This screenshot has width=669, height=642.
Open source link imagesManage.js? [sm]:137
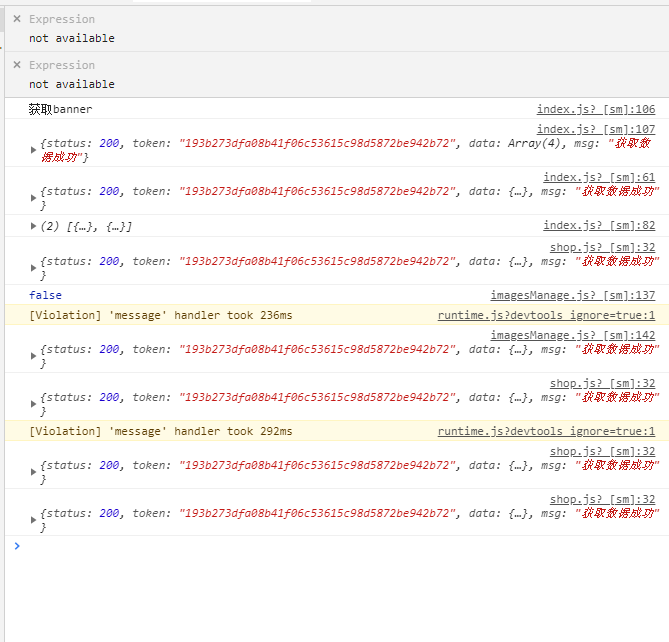pyautogui.click(x=573, y=295)
